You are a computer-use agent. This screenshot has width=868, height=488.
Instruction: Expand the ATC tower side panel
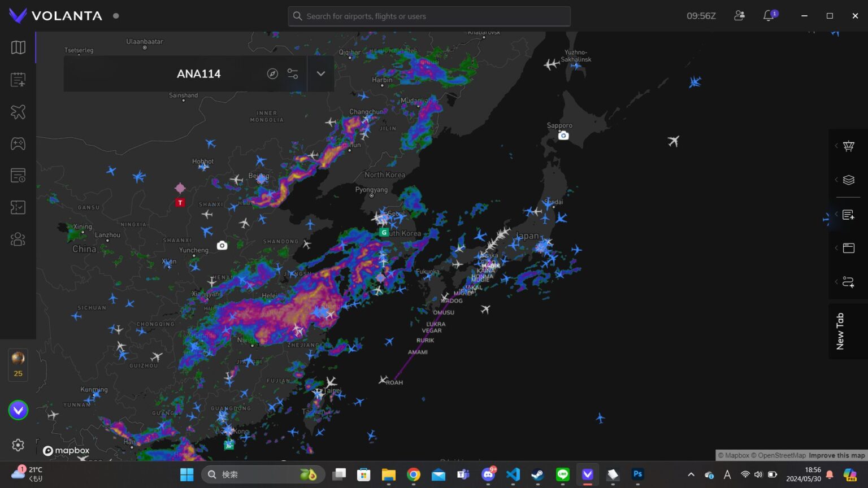point(848,146)
